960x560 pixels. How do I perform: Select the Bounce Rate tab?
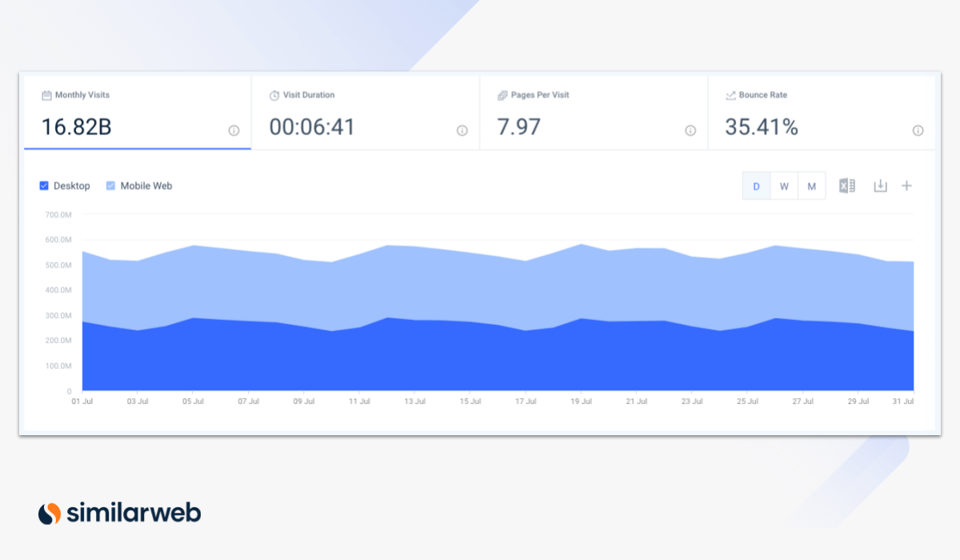coord(821,113)
